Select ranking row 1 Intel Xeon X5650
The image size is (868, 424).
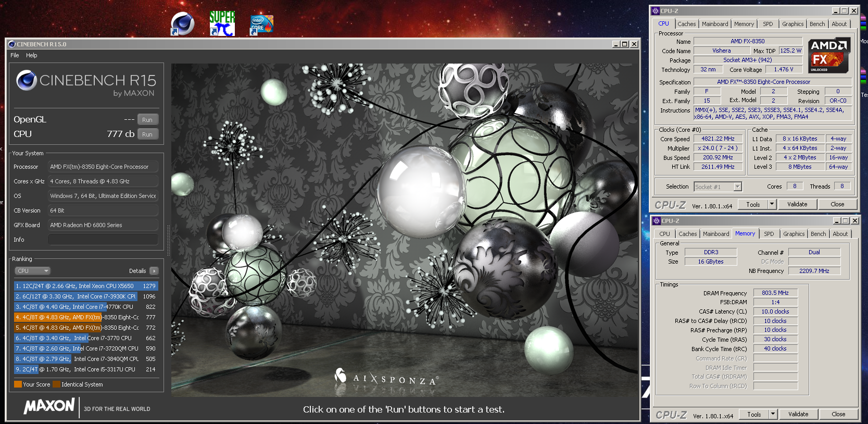86,286
